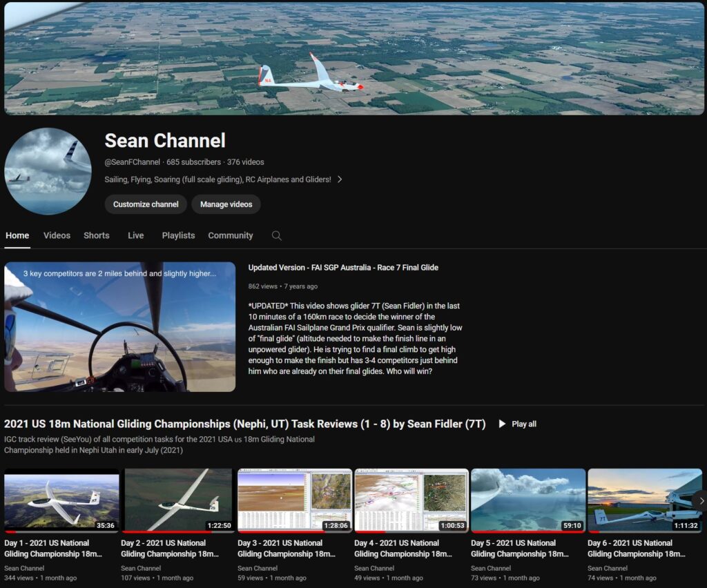Open the Playlists tab
This screenshot has width=707, height=588.
(179, 235)
